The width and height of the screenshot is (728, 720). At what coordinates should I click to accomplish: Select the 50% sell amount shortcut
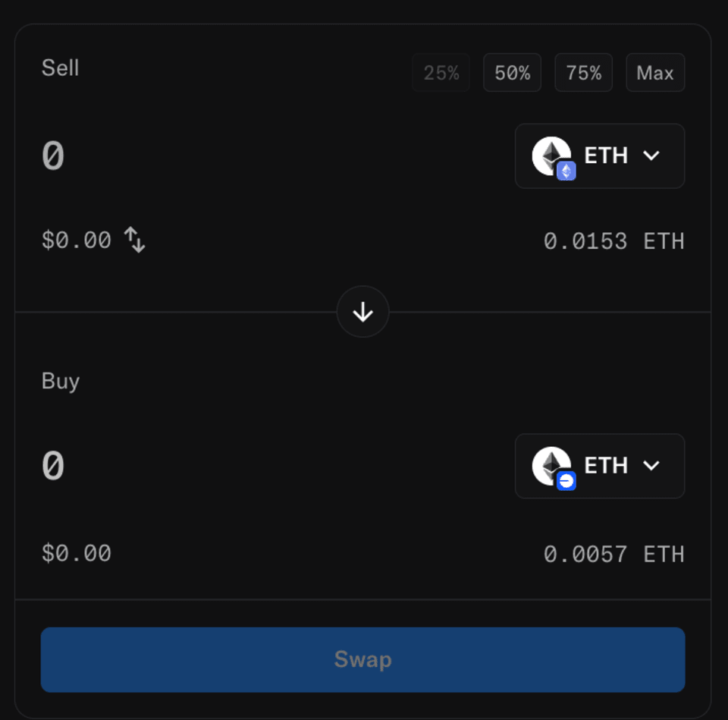click(x=512, y=73)
